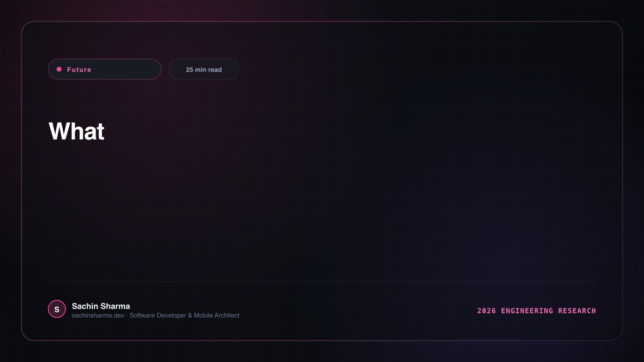Click the surname 'Sharma' in author name
Viewport: 644px width, 362px height.
coord(115,306)
